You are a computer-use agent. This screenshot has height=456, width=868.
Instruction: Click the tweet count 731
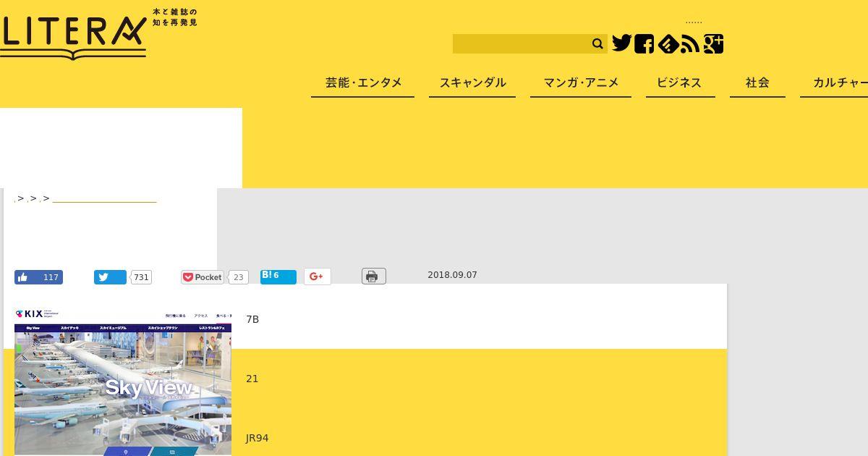click(x=141, y=277)
